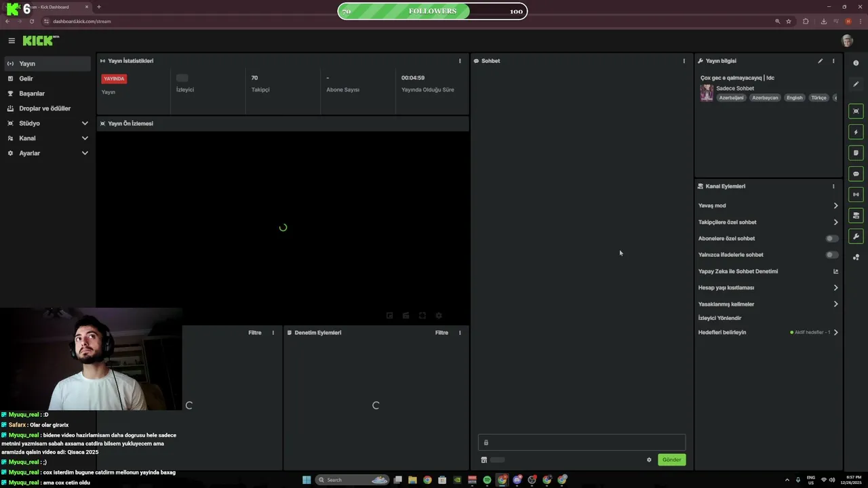The height and width of the screenshot is (488, 868).
Task: Open Yasaklanmış kelimeler settings
Action: point(768,304)
